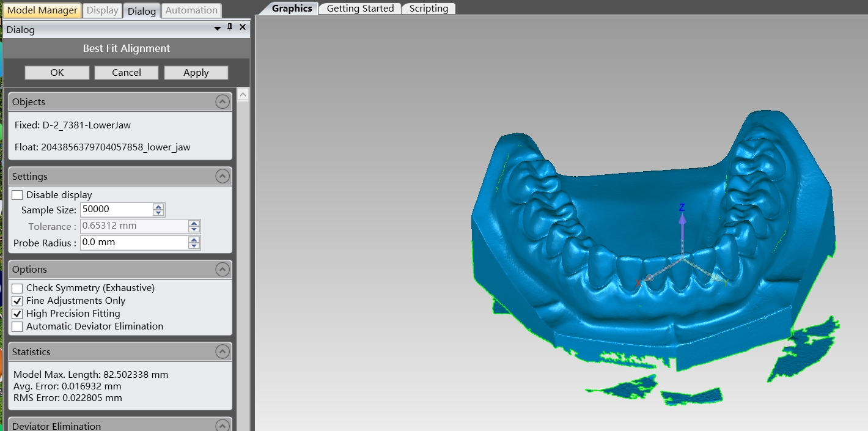The height and width of the screenshot is (431, 868).
Task: Click the Fixed object D-2_7381-LowerJaw text
Action: pyautogui.click(x=73, y=125)
